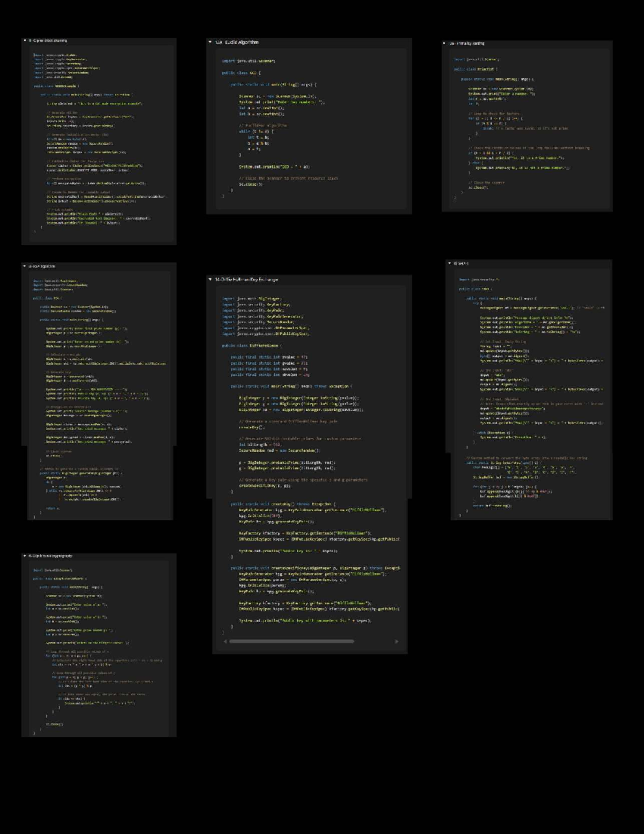Viewport: 644px width, 834px height.
Task: Collapse the RSA Algorithm section triangle
Action: 25,266
